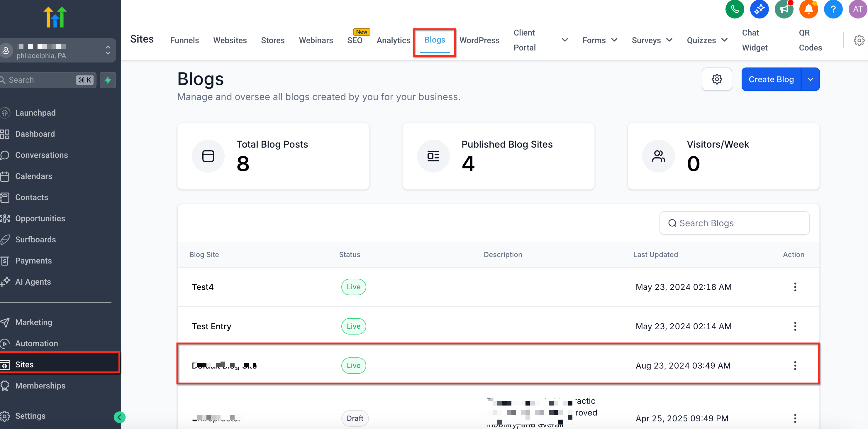Open the Sites top-bar settings gear
The image size is (868, 429).
(859, 40)
